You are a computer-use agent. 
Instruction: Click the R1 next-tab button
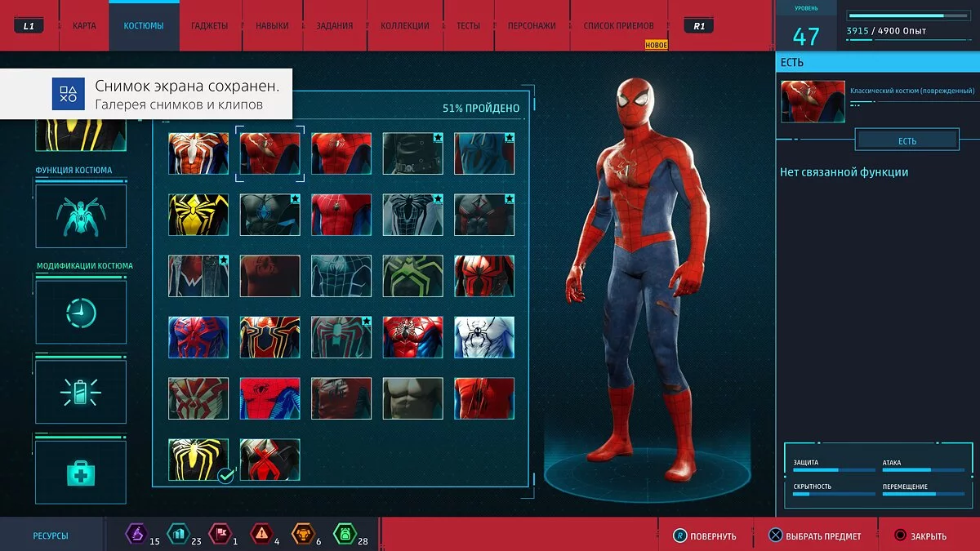(x=699, y=25)
